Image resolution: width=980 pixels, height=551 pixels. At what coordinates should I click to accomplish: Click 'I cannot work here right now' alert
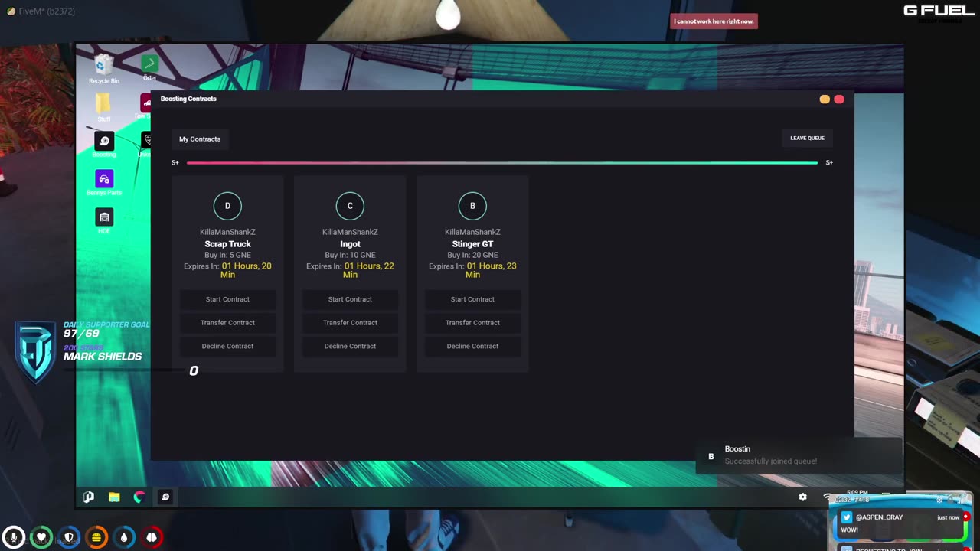coord(714,21)
